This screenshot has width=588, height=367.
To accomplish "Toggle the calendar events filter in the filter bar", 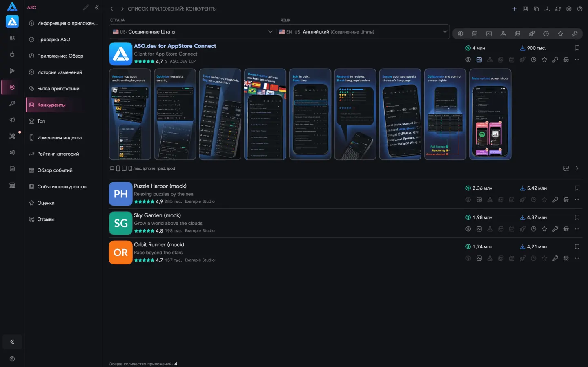I will [x=474, y=34].
